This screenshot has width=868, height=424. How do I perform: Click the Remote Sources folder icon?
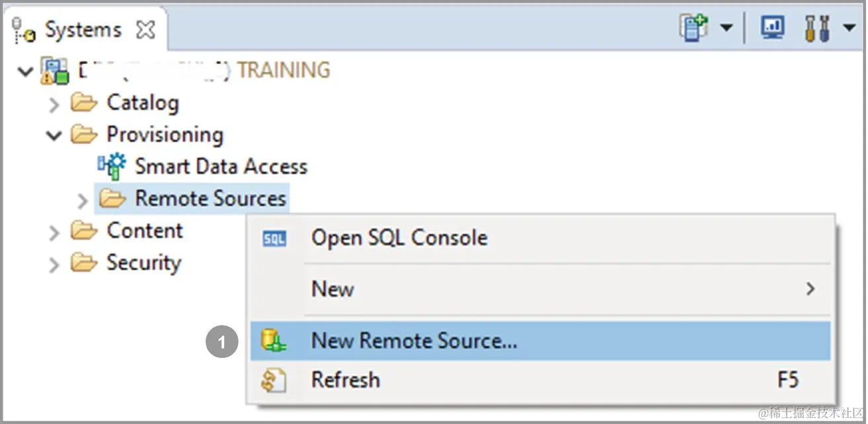click(112, 199)
